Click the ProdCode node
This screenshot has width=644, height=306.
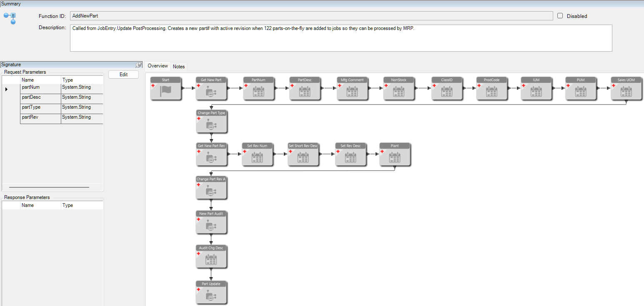pos(492,88)
